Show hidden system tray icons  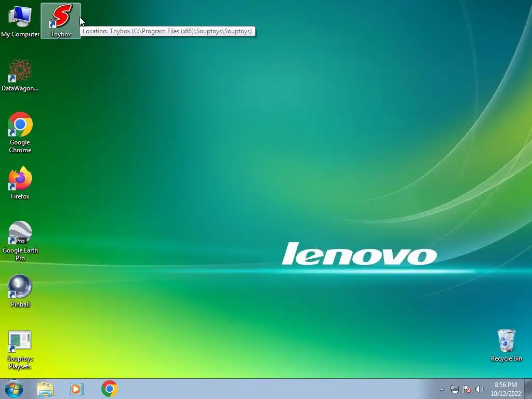coord(442,389)
